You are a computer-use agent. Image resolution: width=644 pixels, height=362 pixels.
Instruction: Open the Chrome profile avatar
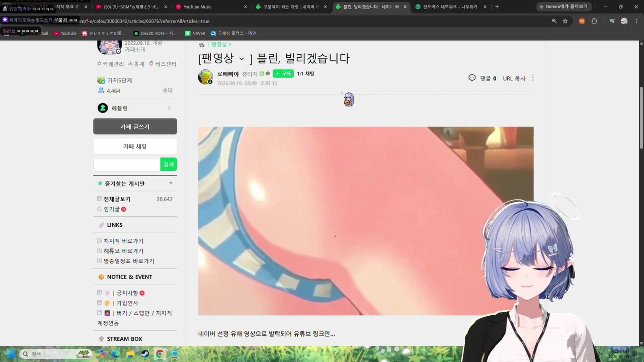624,21
